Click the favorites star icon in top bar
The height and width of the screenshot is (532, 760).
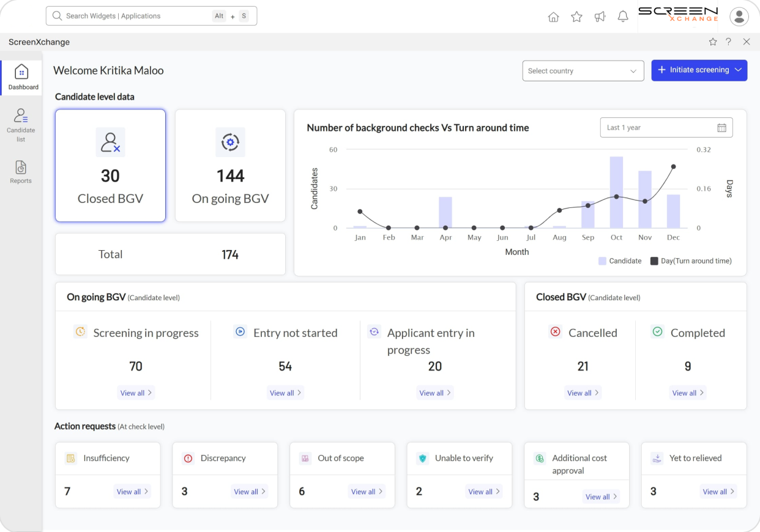pos(576,17)
